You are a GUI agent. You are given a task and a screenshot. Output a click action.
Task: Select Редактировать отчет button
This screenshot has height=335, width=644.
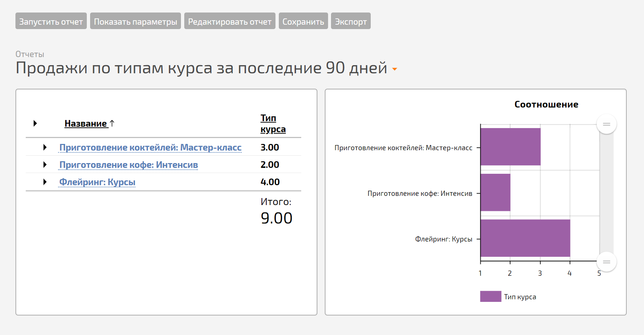click(x=230, y=21)
